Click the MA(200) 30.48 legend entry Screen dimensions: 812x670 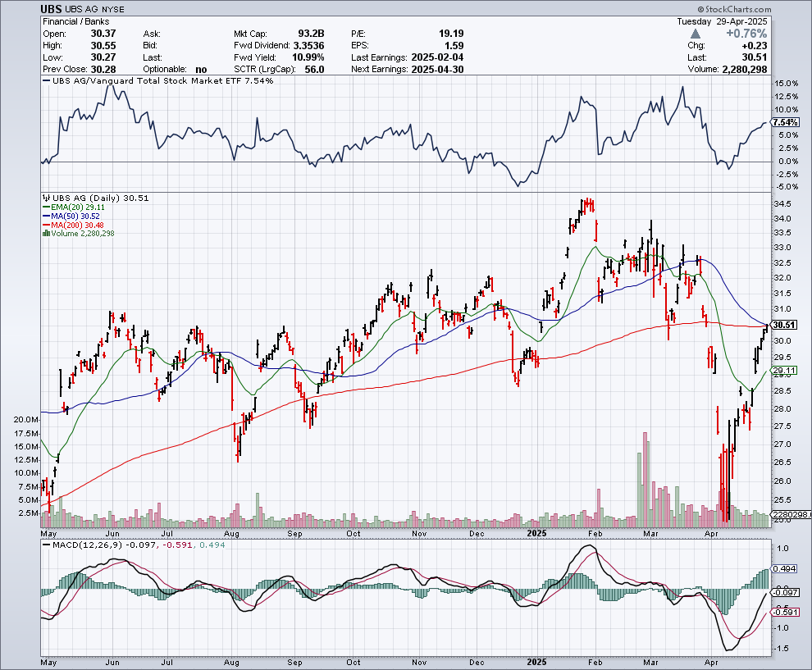(74, 226)
